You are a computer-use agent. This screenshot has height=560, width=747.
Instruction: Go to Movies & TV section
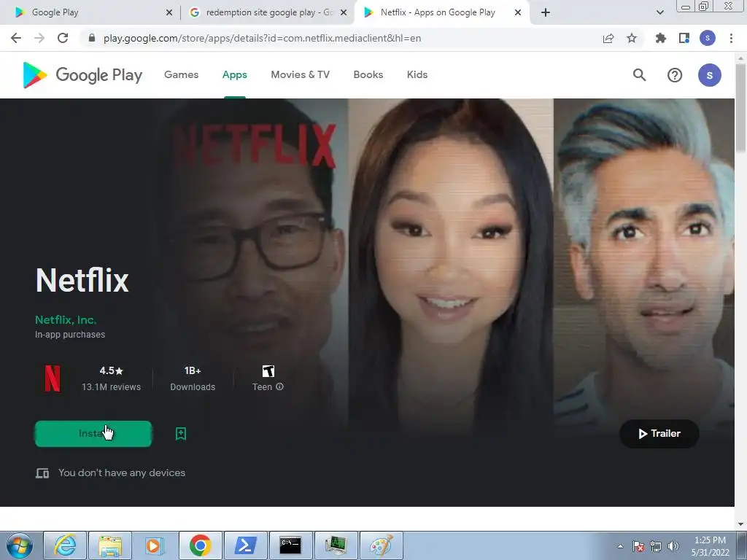pos(300,75)
